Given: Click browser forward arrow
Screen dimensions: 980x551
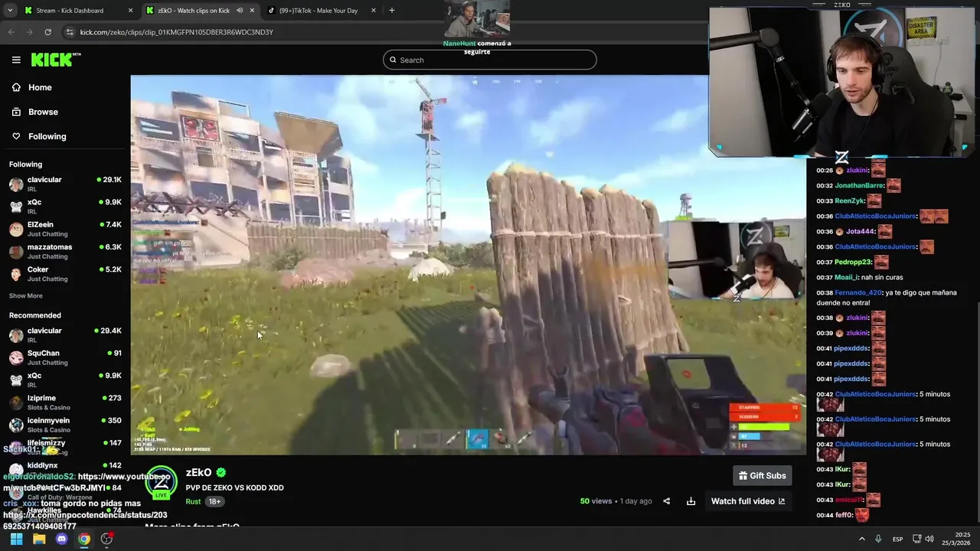Looking at the screenshot, I should point(29,32).
